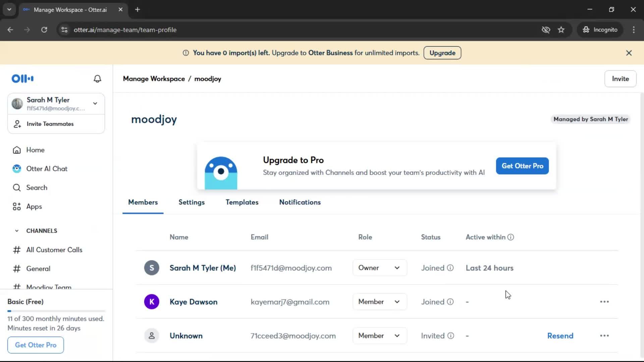Viewport: 644px width, 362px height.
Task: Click Kaye Dawson's name
Action: coord(193,302)
